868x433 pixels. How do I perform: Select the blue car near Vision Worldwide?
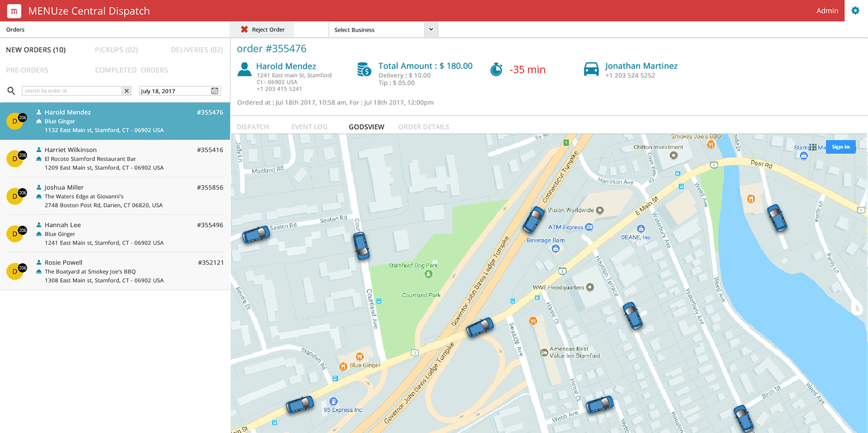534,219
